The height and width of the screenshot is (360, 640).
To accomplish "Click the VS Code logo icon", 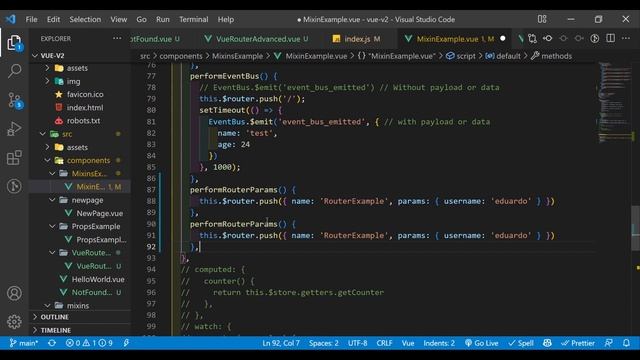I will [11, 19].
